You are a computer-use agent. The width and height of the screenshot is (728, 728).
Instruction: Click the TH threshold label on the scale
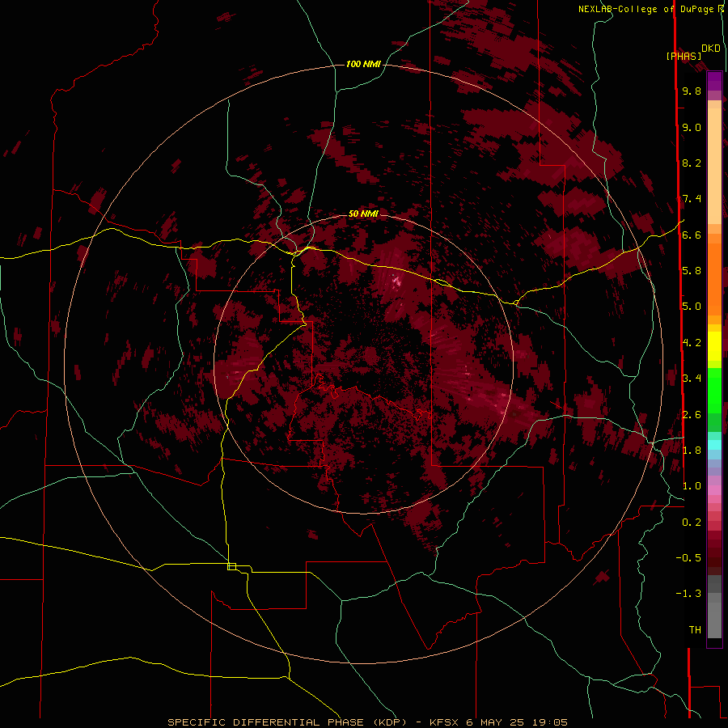coord(695,630)
